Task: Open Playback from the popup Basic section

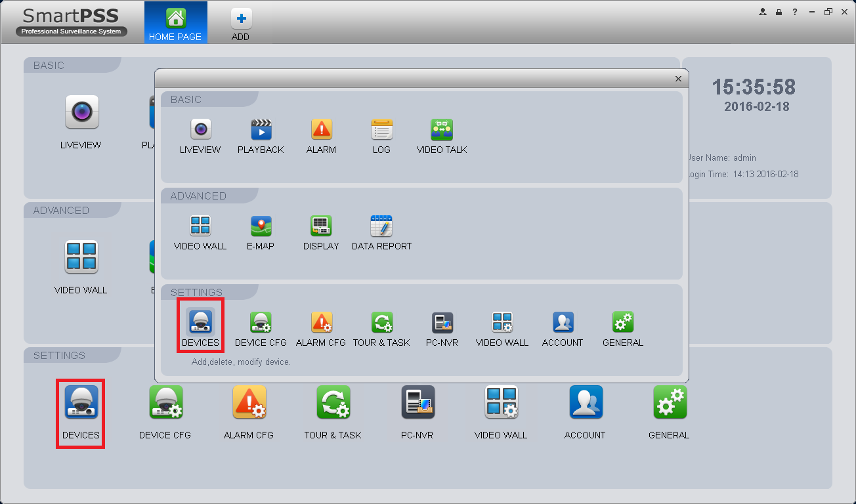Action: pos(261,129)
